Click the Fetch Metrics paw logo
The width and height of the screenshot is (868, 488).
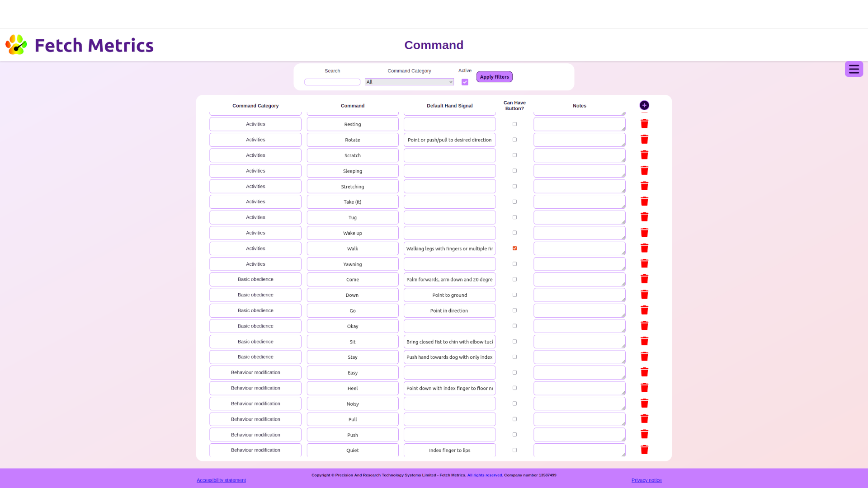click(16, 45)
